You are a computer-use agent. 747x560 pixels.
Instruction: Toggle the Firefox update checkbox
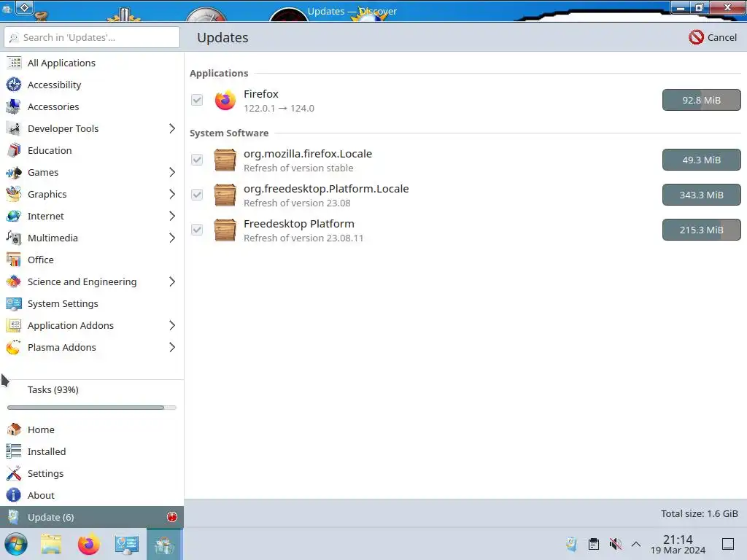pyautogui.click(x=197, y=100)
